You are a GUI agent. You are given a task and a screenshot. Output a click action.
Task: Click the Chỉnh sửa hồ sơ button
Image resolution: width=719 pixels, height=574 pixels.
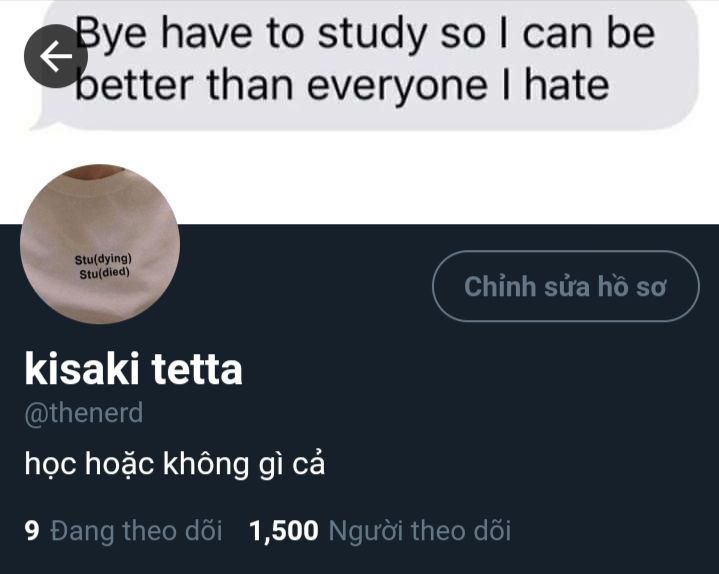click(566, 287)
